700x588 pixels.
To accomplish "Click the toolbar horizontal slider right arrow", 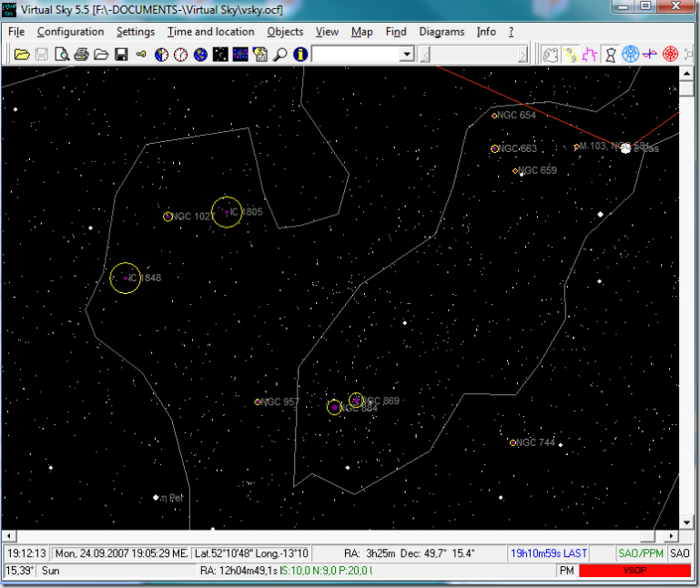I will (x=522, y=55).
